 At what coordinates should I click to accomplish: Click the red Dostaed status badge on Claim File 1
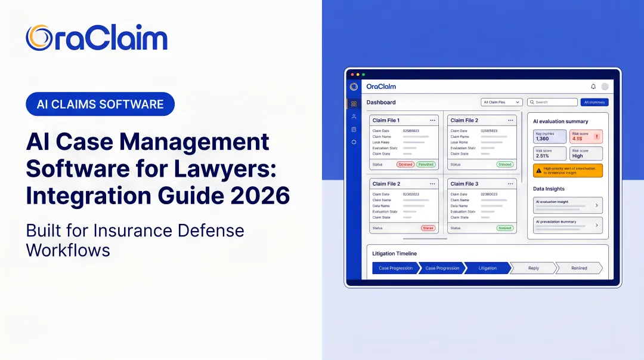click(x=405, y=164)
